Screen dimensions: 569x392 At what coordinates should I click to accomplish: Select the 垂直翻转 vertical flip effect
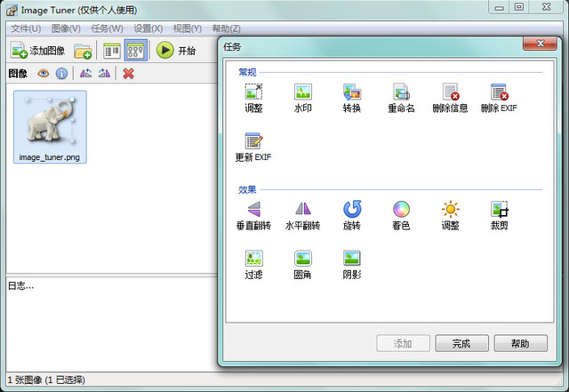[253, 216]
